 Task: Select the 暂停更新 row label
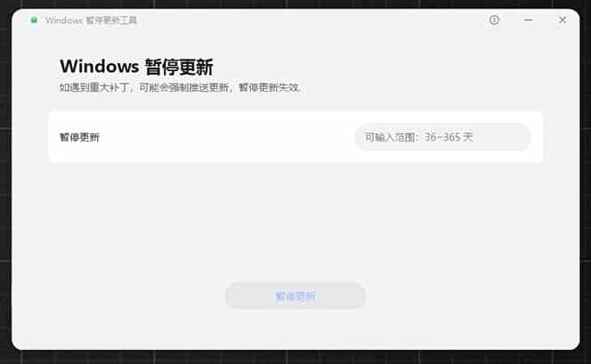coord(79,137)
